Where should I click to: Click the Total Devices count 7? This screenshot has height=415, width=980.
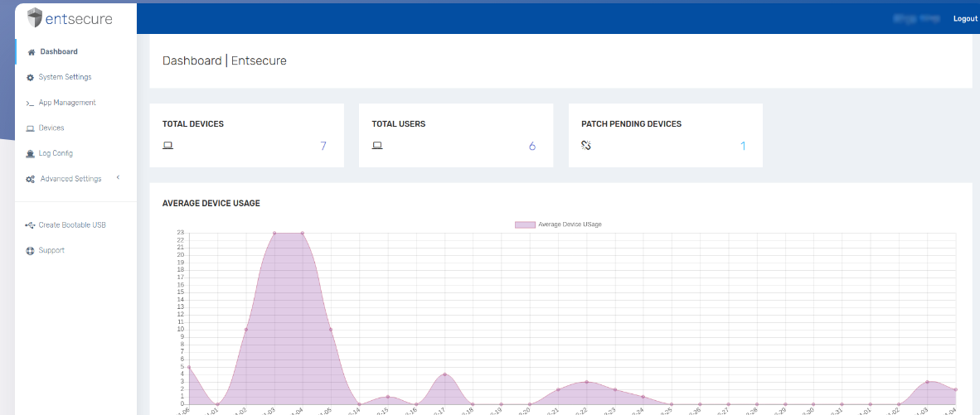coord(323,147)
